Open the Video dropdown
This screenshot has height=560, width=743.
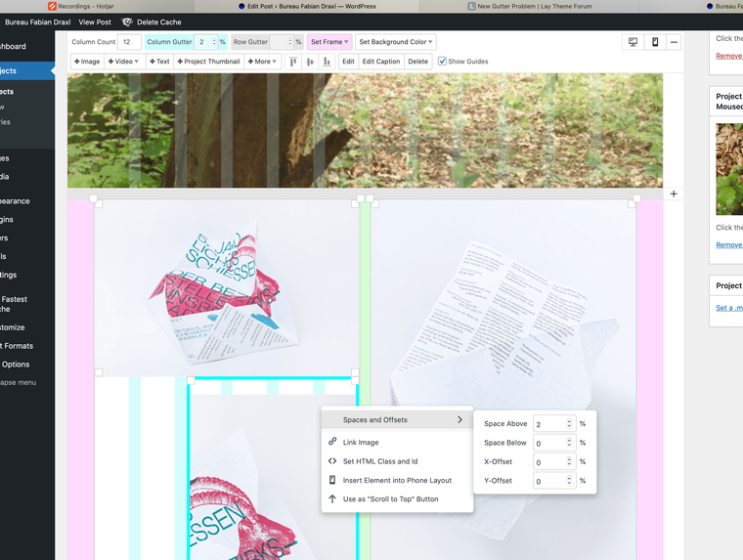[x=124, y=62]
